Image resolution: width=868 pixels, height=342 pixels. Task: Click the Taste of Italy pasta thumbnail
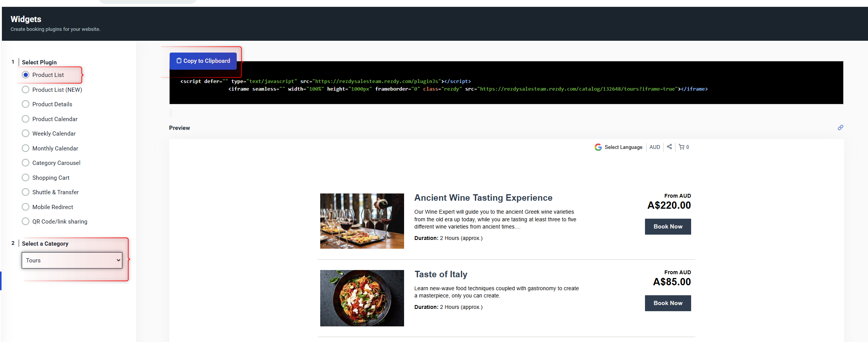(362, 298)
